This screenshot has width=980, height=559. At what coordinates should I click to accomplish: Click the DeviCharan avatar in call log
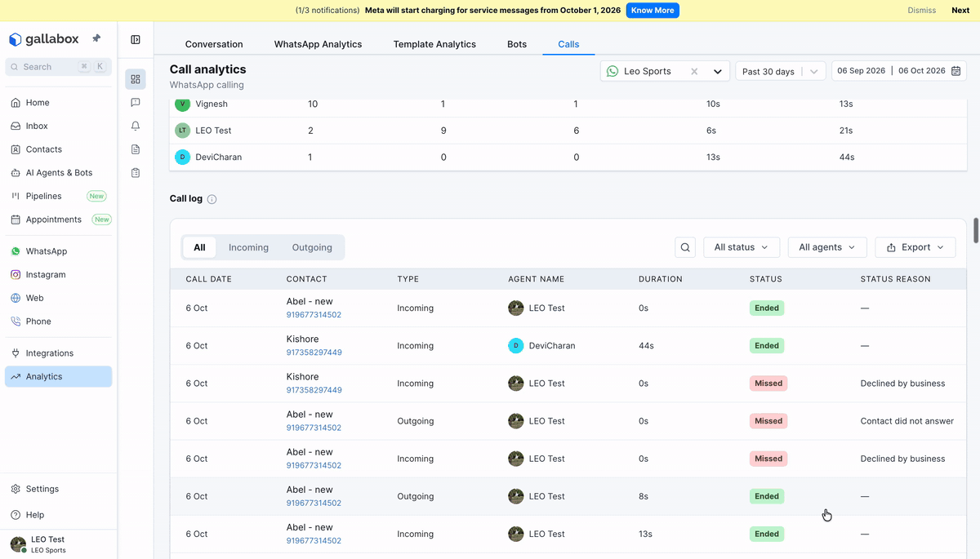point(516,346)
